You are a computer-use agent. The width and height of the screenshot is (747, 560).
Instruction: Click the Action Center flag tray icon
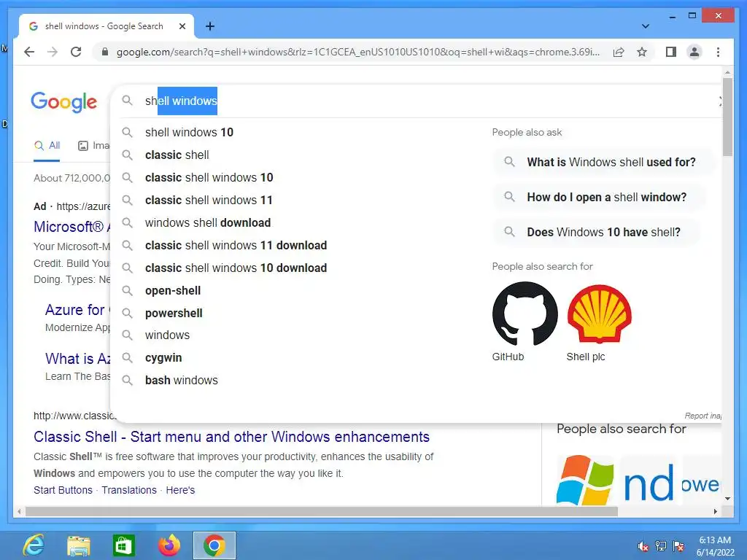678,546
